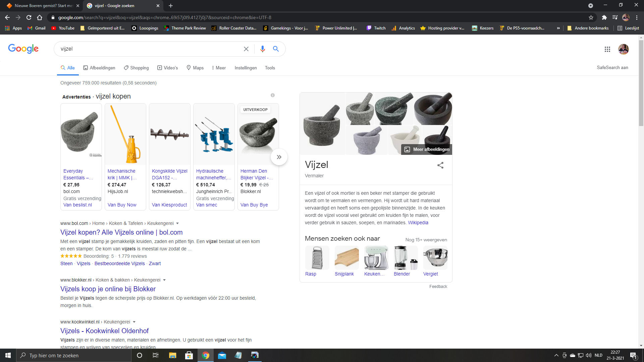Open the Twitch bookmark
Screen dimensions: 644x362
(x=376, y=28)
